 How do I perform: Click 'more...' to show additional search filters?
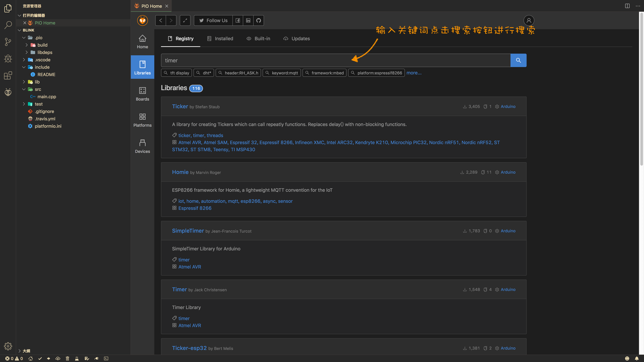[414, 72]
